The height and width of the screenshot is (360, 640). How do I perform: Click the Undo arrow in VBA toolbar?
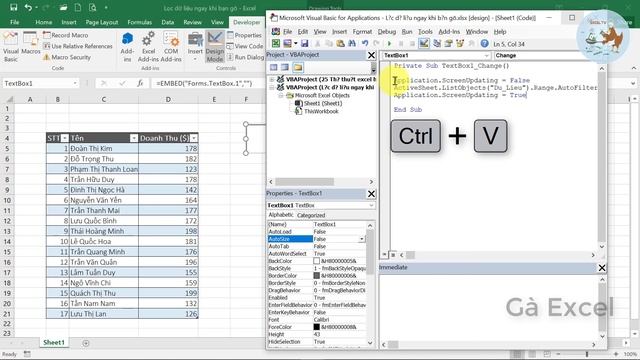[365, 43]
